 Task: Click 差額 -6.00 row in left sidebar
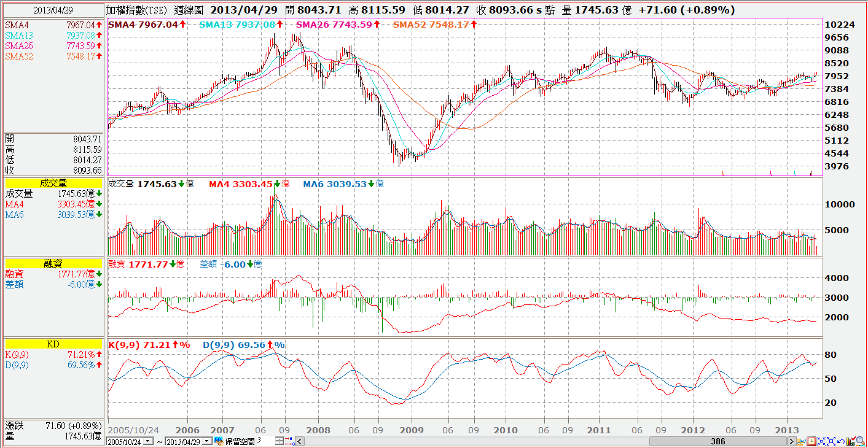[53, 284]
